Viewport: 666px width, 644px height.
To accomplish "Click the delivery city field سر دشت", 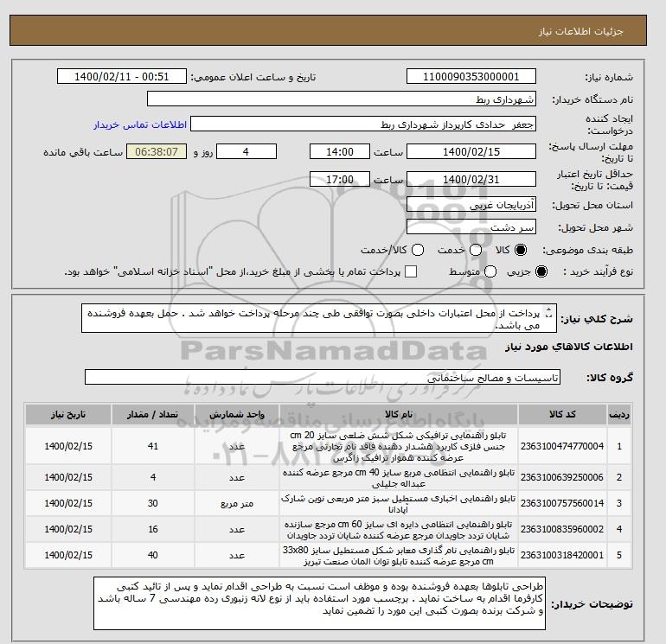I will click(x=471, y=226).
